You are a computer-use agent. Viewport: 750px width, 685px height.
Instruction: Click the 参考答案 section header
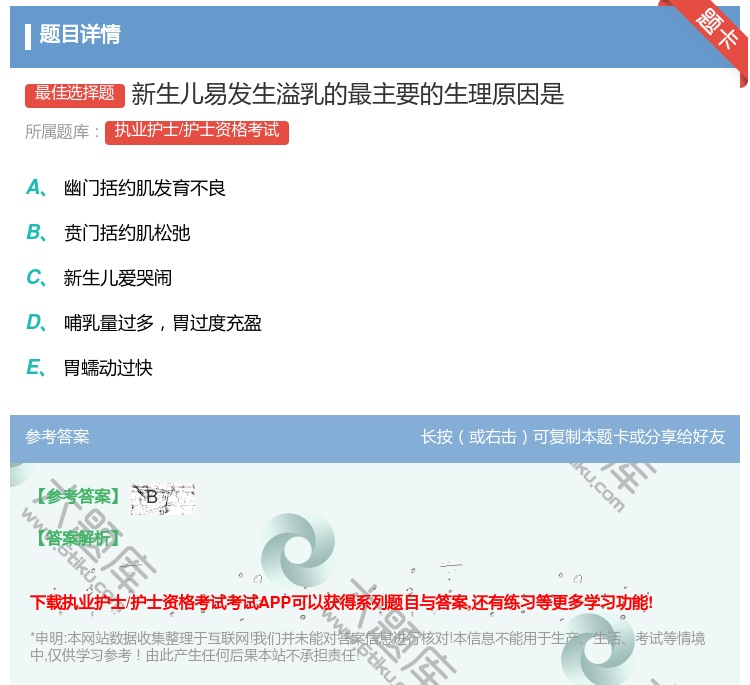click(x=57, y=436)
